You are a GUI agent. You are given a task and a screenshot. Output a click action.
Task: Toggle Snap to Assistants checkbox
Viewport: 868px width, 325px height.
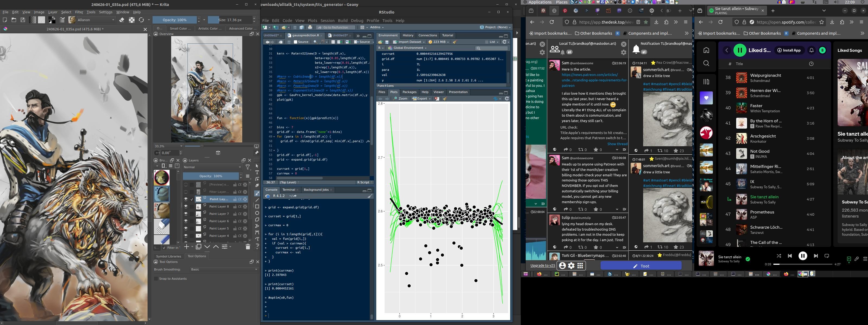click(x=156, y=279)
